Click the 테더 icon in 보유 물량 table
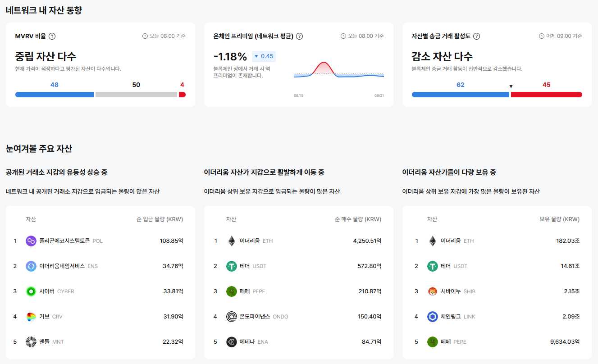Image resolution: width=598 pixels, height=364 pixels. 432,266
